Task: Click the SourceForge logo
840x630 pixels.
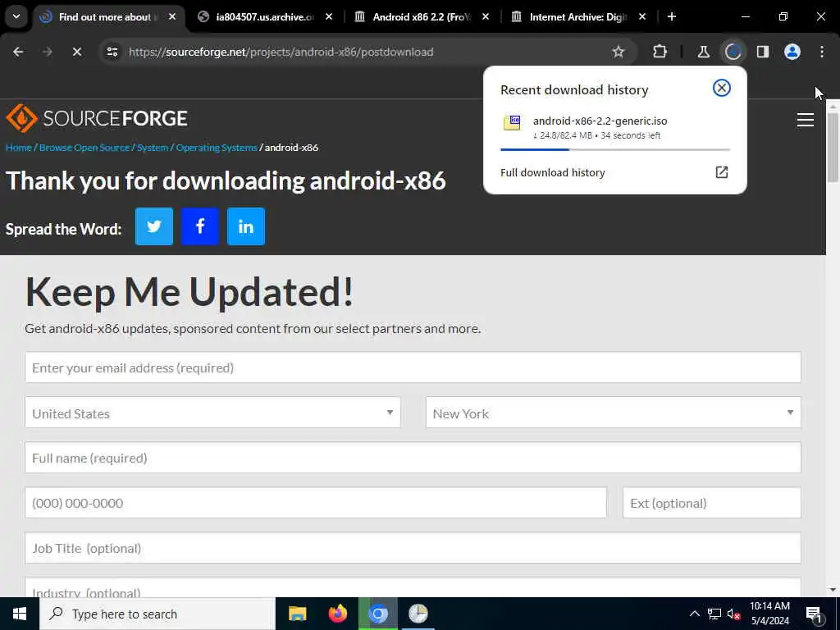Action: pos(97,118)
